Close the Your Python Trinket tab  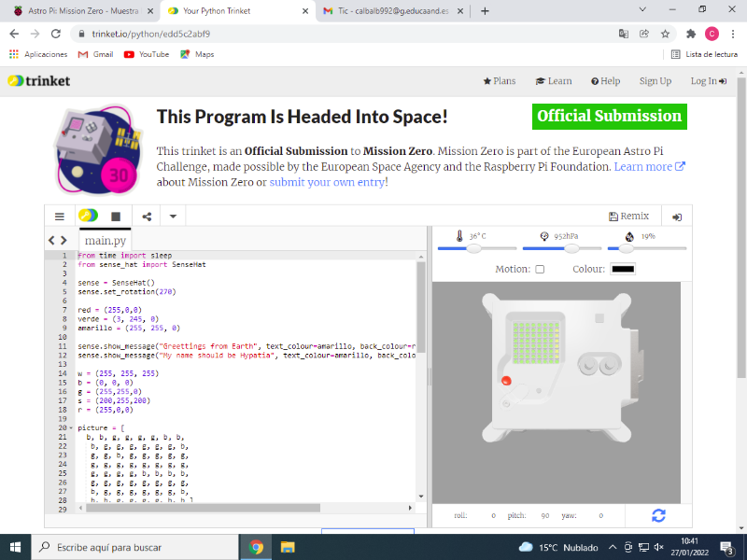pyautogui.click(x=305, y=11)
